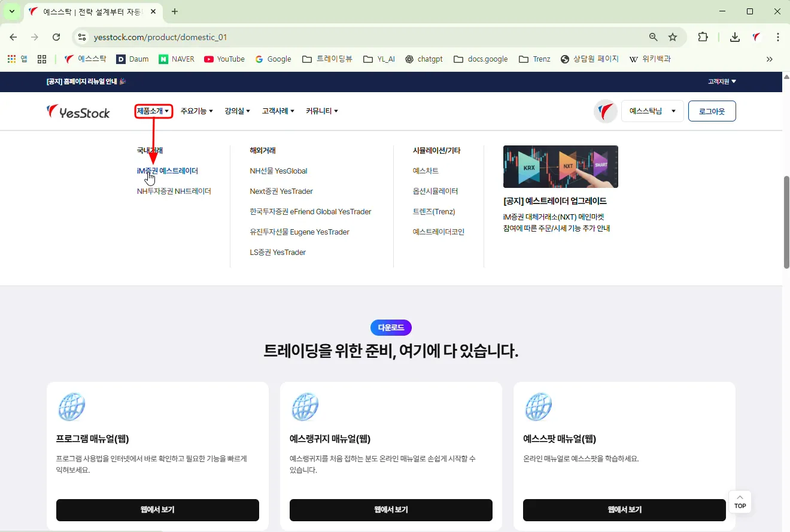Expand the 고객지원 dropdown in top bar

(722, 81)
